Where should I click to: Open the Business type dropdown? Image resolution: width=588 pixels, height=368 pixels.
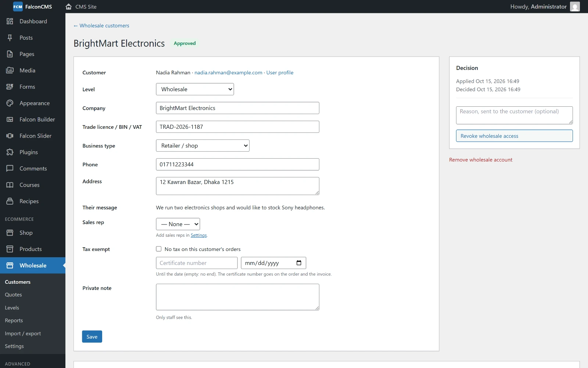tap(202, 146)
